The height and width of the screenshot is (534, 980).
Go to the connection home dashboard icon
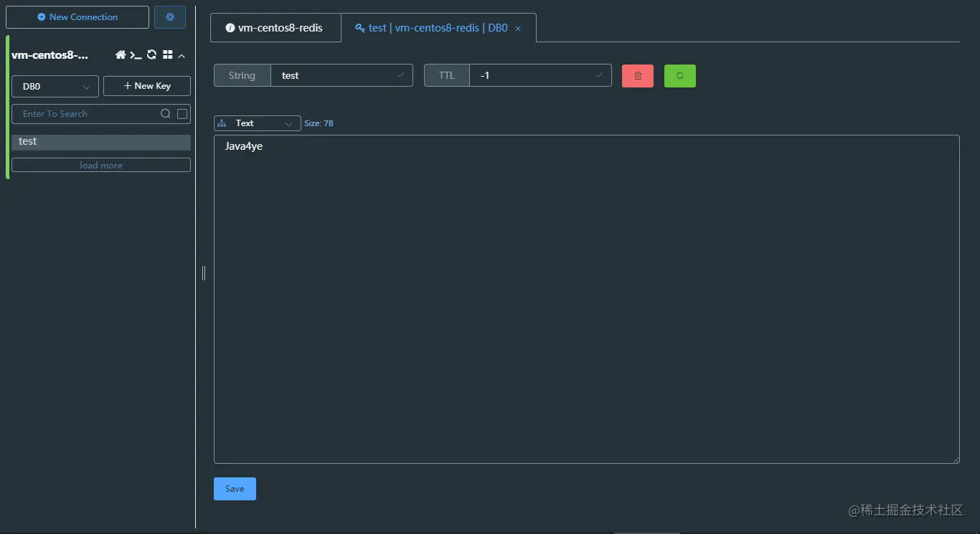[x=121, y=55]
